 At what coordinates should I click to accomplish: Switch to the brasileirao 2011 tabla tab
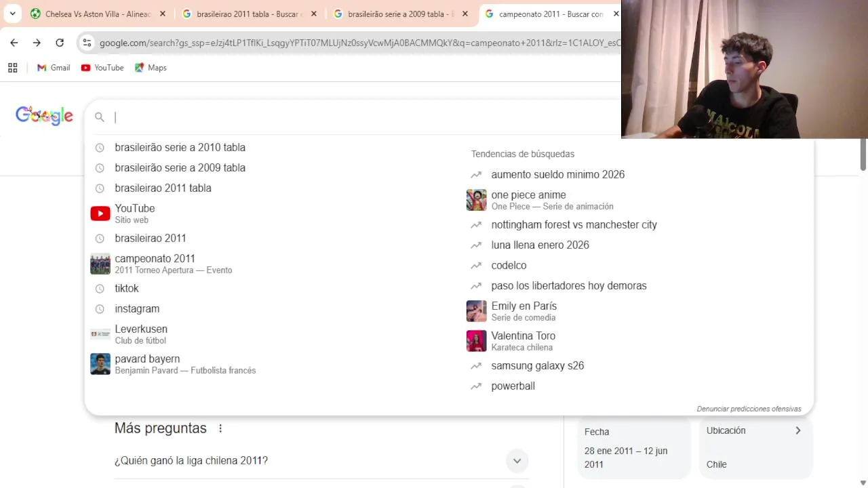click(250, 14)
